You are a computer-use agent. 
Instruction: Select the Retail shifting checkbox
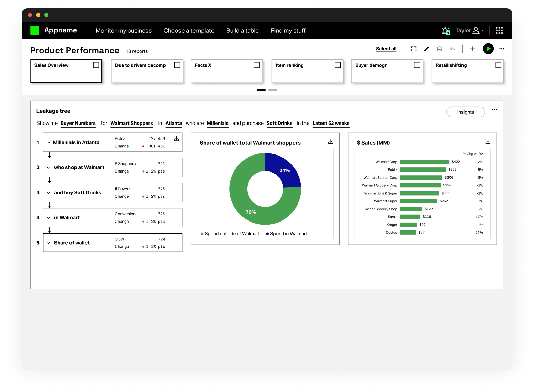point(498,65)
